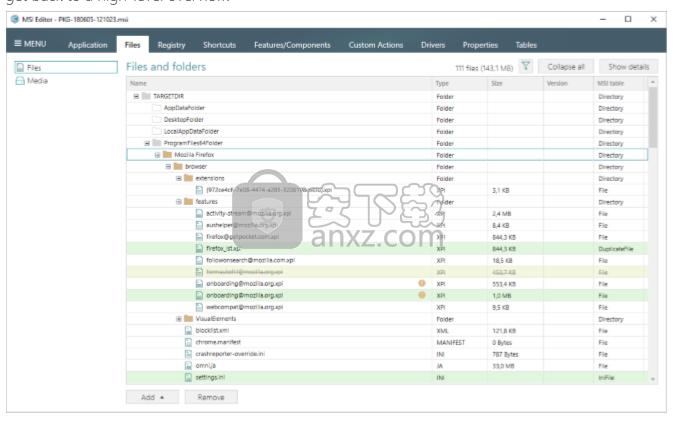681x421 pixels.
Task: Switch to the Properties tab
Action: [480, 45]
